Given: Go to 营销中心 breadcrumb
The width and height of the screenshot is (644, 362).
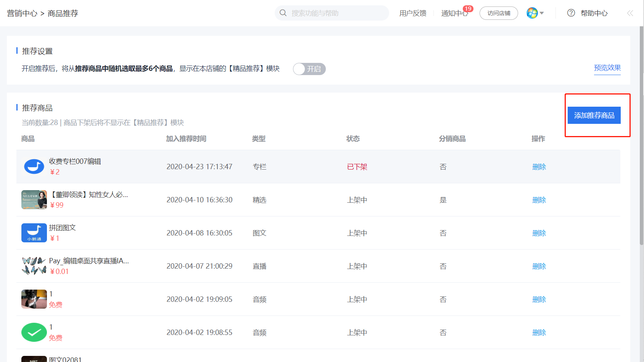Looking at the screenshot, I should (x=22, y=13).
